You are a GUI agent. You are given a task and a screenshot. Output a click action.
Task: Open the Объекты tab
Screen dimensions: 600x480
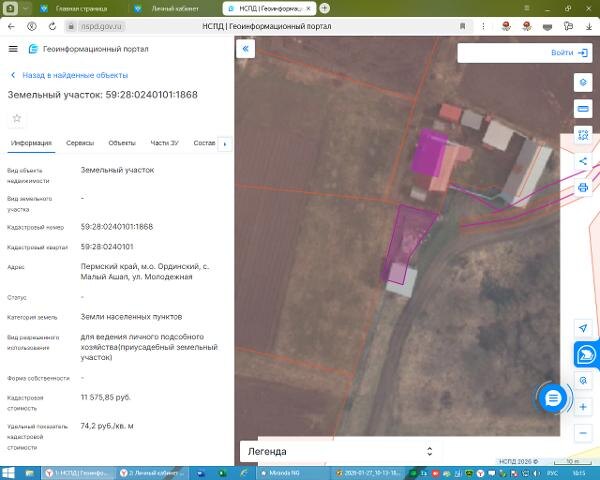pyautogui.click(x=122, y=143)
